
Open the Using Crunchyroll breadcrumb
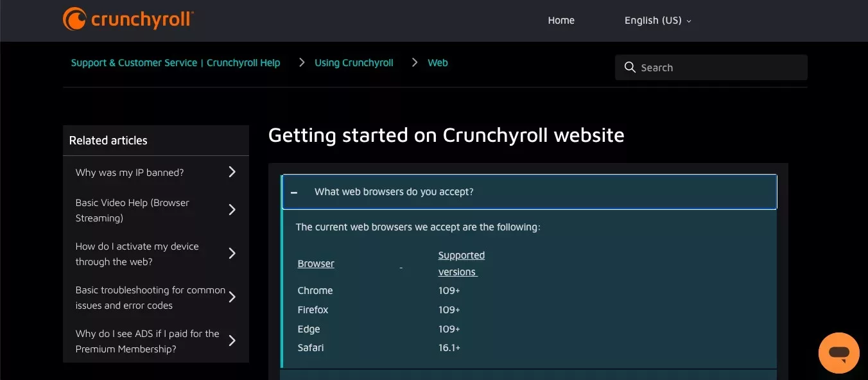click(354, 63)
